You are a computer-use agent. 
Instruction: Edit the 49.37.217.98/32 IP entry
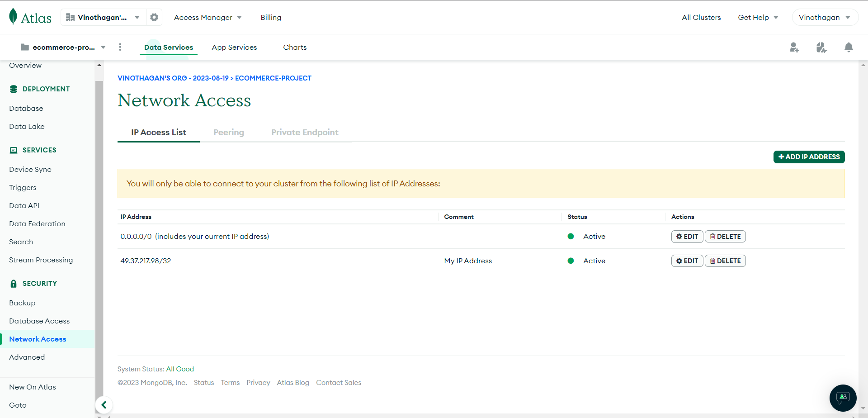coord(687,261)
